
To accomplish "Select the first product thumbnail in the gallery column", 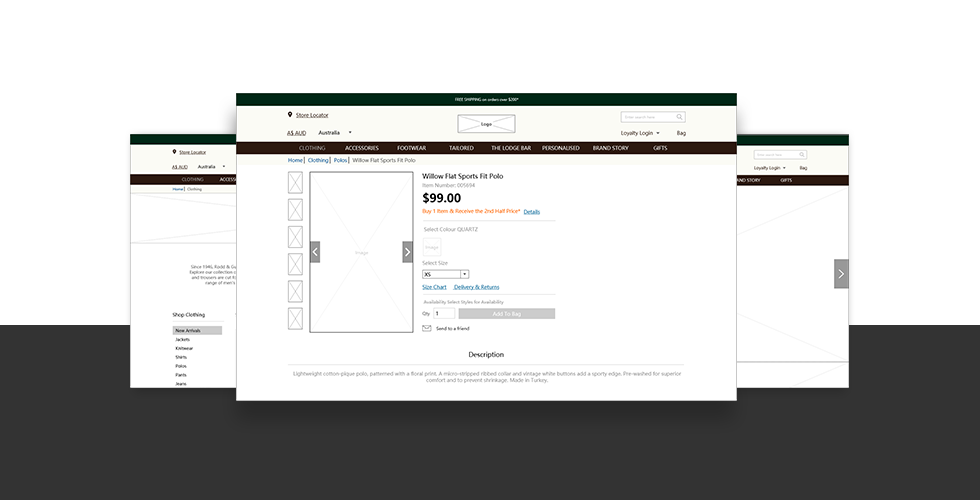I will 295,182.
